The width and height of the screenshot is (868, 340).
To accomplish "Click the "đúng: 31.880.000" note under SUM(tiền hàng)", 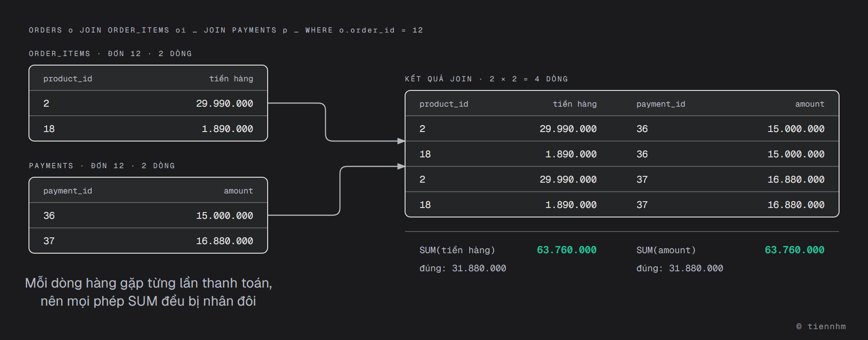I will 463,268.
